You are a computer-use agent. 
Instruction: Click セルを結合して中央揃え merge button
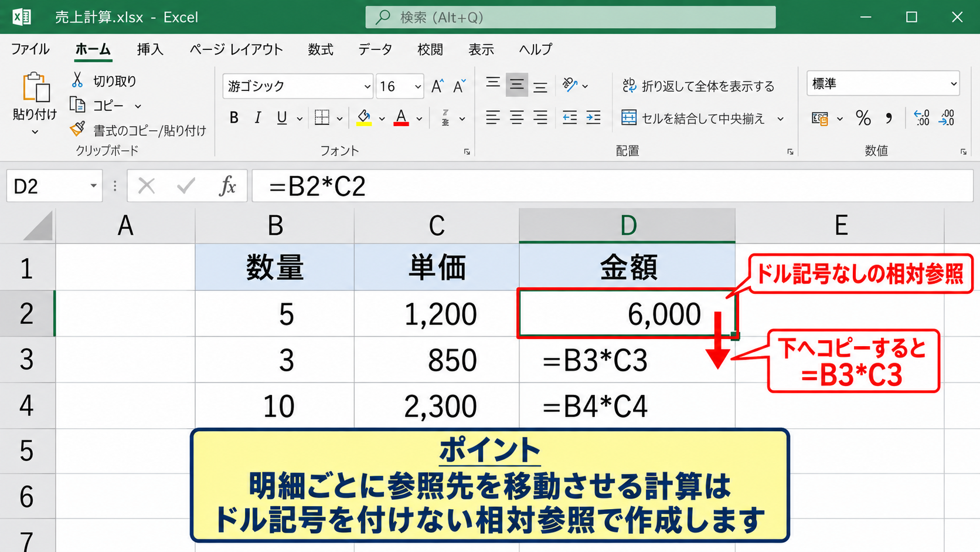coord(693,118)
